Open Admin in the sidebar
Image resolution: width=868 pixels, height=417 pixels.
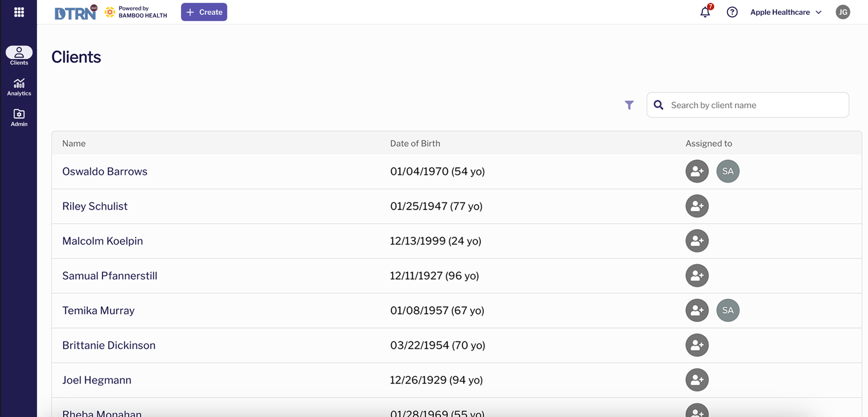pyautogui.click(x=19, y=118)
